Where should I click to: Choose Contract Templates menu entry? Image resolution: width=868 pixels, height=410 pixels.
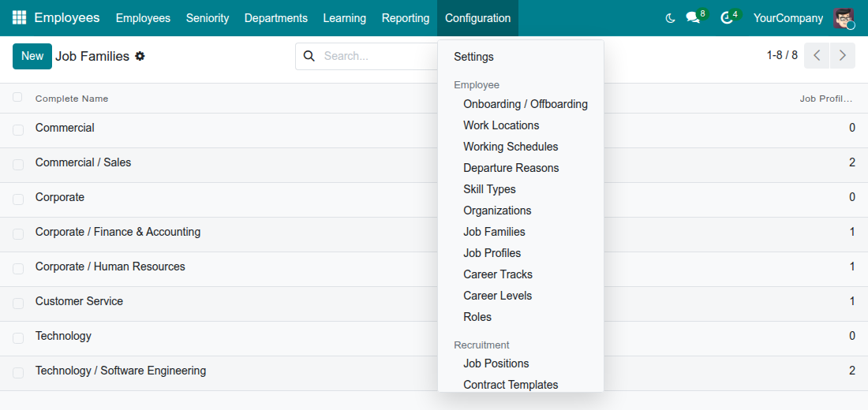point(511,385)
